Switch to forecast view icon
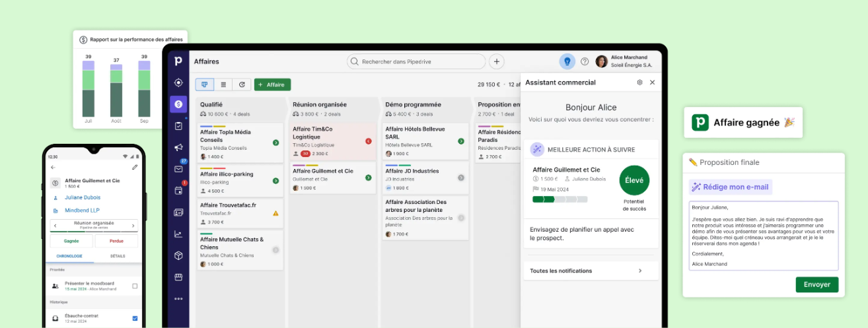868x328 pixels. [x=242, y=84]
